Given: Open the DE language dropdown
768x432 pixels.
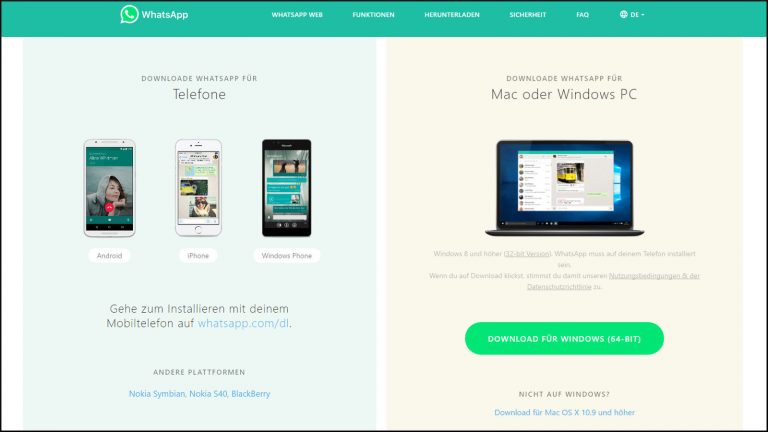Looking at the screenshot, I should 632,15.
